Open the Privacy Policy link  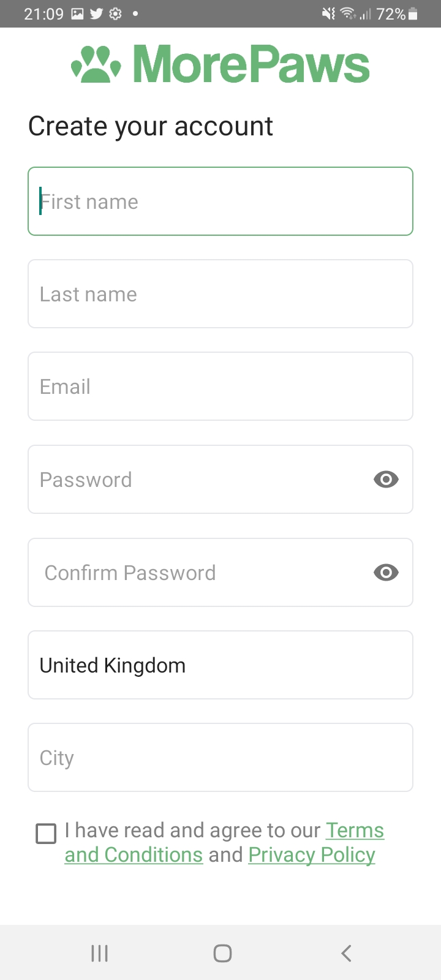click(311, 855)
